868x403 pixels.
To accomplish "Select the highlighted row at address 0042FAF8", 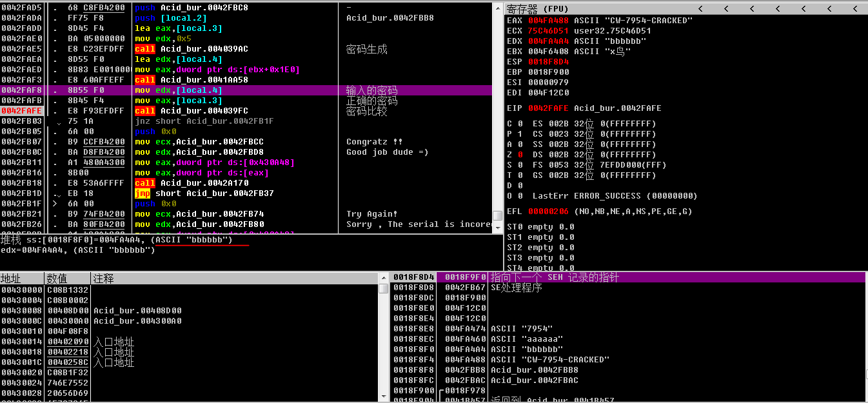I will (x=245, y=90).
